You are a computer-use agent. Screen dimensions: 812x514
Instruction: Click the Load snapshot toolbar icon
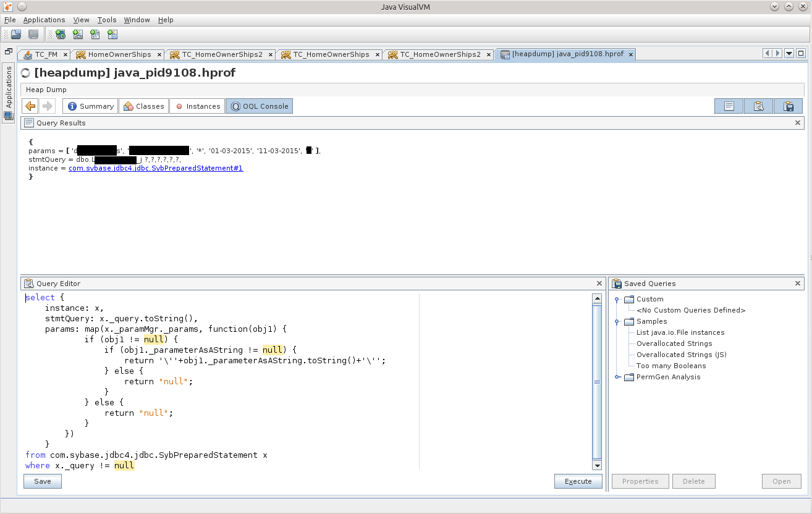click(16, 35)
